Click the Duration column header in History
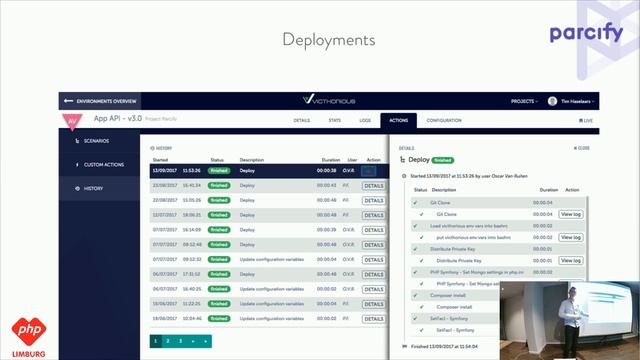This screenshot has height=360, width=640. 331,160
